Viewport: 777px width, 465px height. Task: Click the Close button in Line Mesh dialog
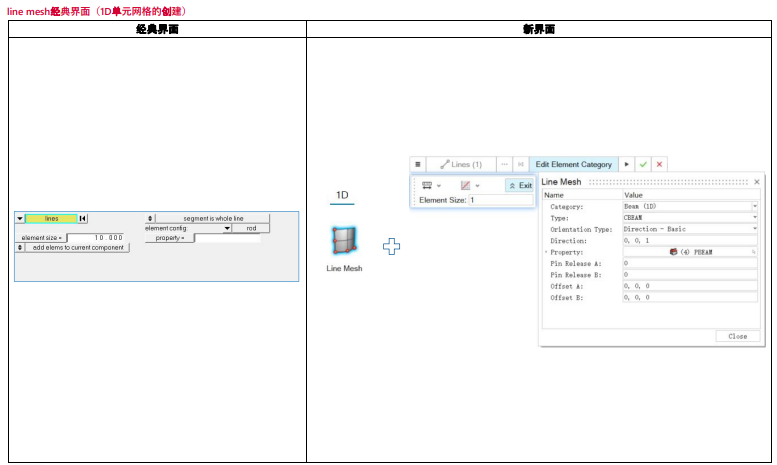(737, 336)
